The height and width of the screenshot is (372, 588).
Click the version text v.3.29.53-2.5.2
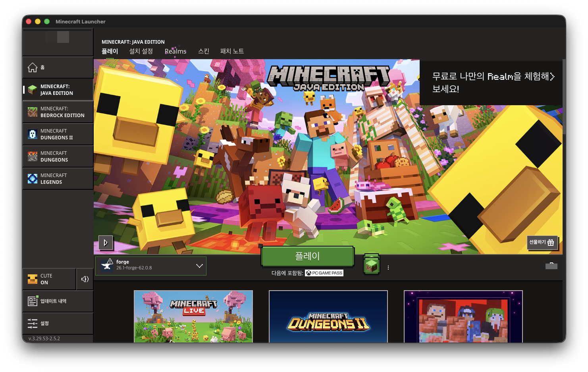click(x=44, y=339)
